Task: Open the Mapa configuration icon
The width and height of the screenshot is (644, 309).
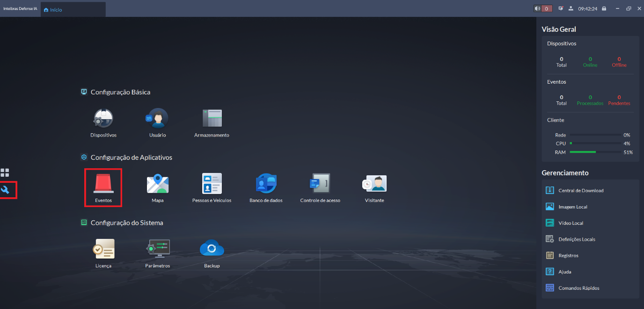Action: (x=157, y=184)
